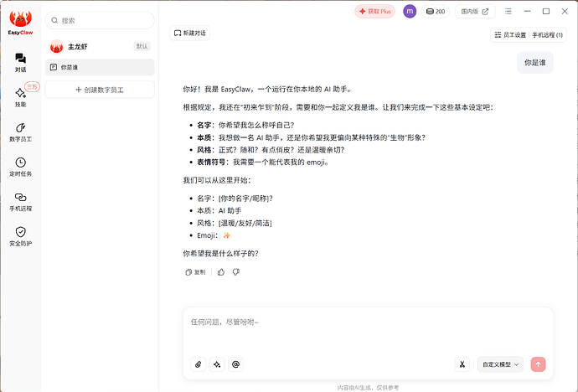The height and width of the screenshot is (392, 578).
Task: Click the footer text 内容由AI生成，仅供参考
Action: [368, 388]
